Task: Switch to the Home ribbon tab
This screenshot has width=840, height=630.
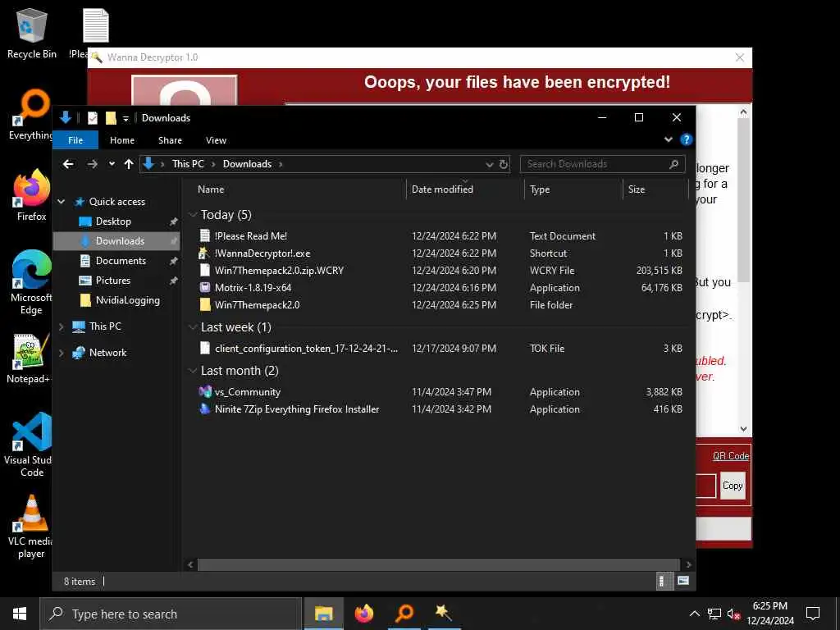Action: (x=122, y=140)
